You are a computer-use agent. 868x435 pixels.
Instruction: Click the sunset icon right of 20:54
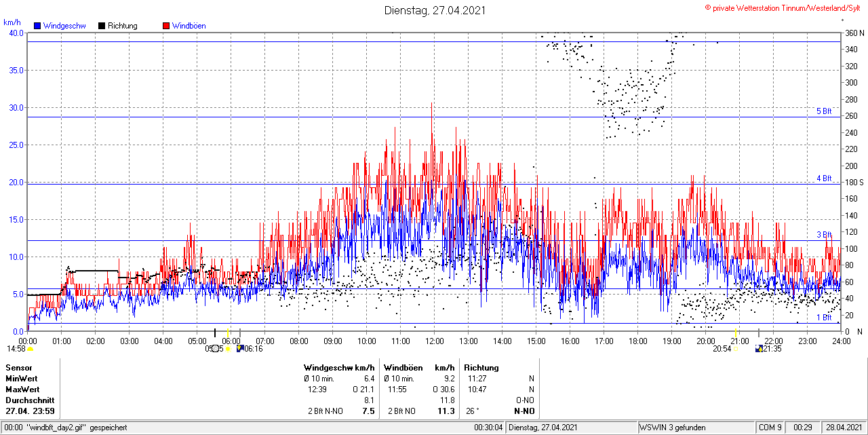pyautogui.click(x=736, y=349)
